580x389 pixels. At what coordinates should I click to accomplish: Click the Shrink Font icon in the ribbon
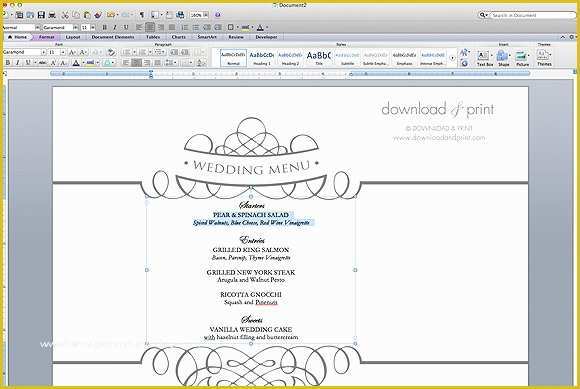[83, 52]
